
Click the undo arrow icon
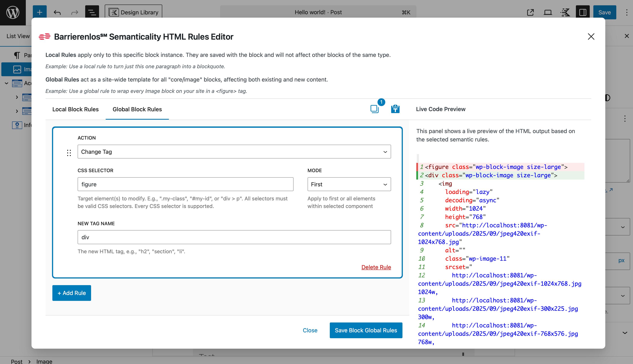click(57, 12)
